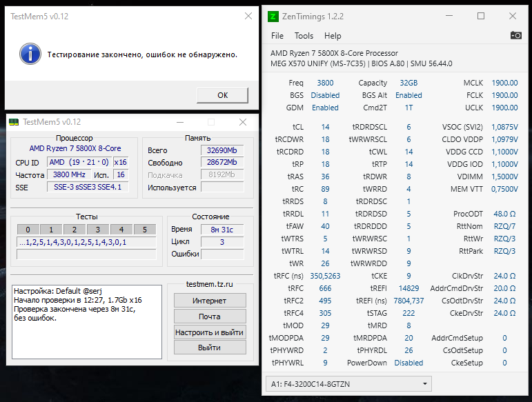Click the PowerDown value Disabled
The height and width of the screenshot is (402, 532).
point(408,363)
